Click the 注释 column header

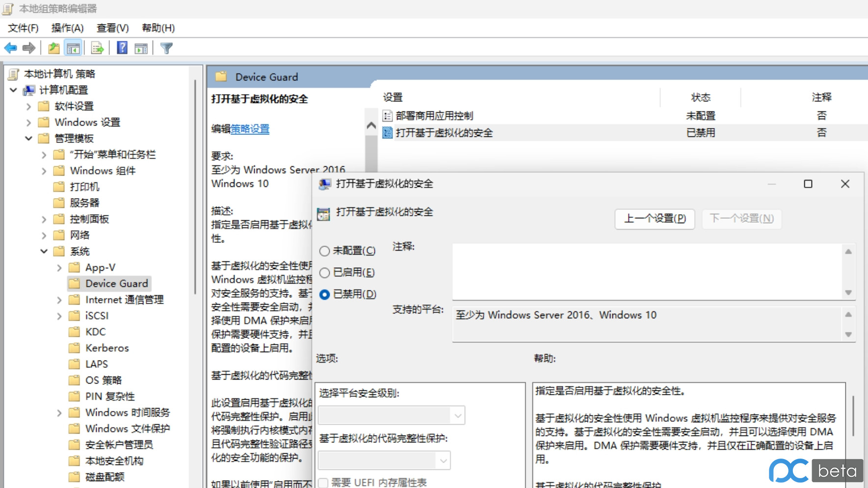click(821, 98)
